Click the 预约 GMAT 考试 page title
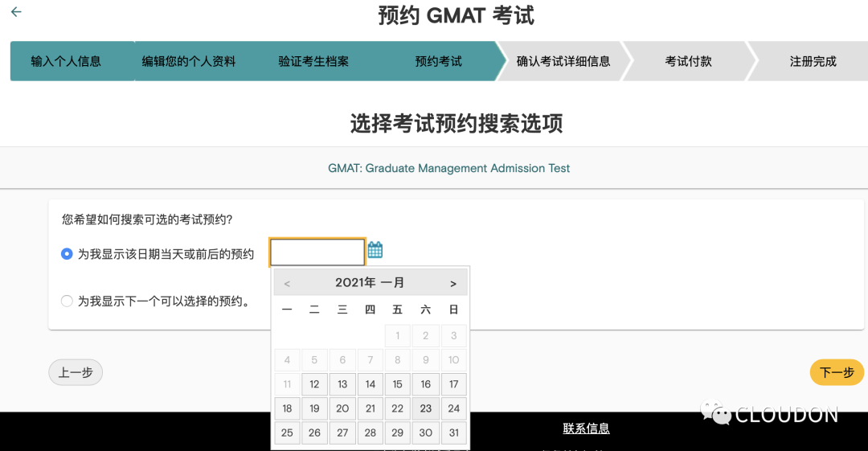 (x=457, y=15)
